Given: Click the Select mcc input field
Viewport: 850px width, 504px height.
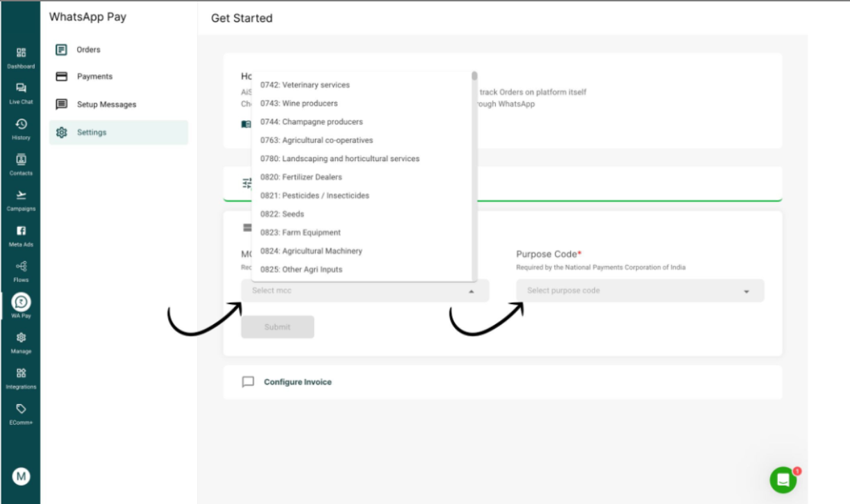Looking at the screenshot, I should 365,291.
